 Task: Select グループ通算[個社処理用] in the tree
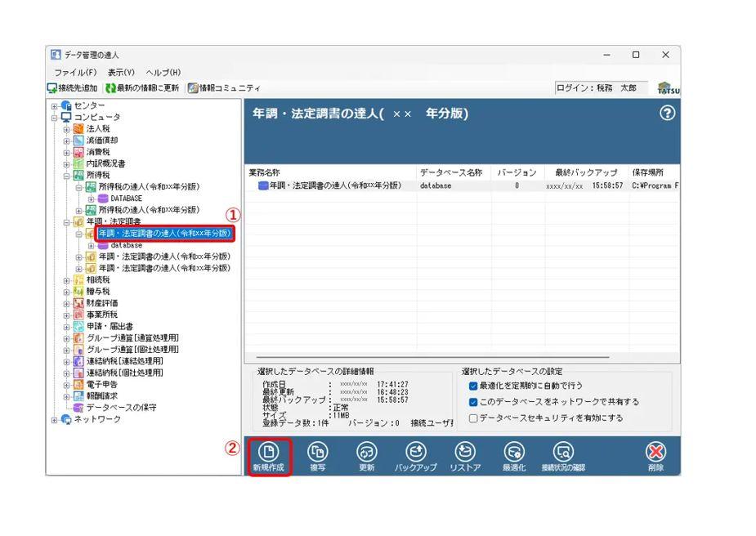tap(132, 350)
